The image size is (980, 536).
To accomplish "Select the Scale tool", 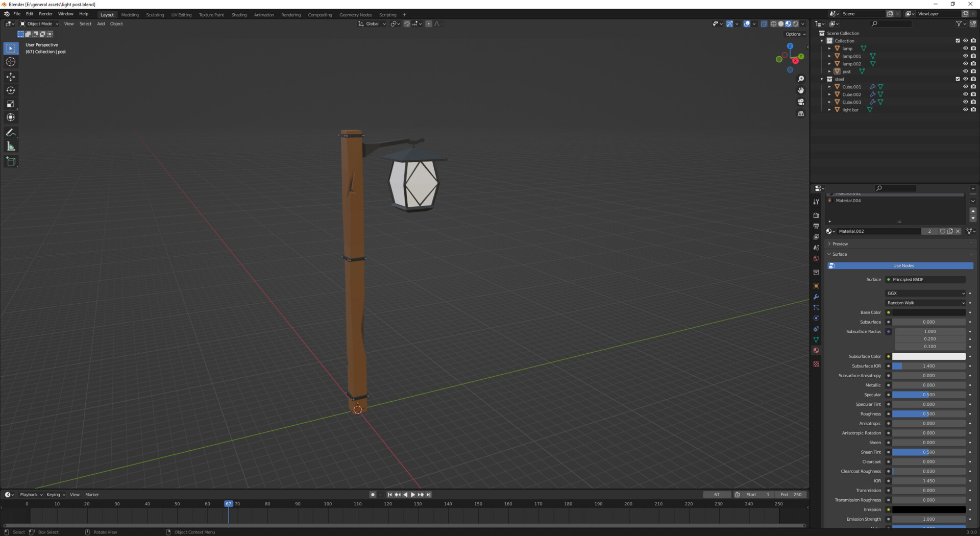I will click(11, 104).
